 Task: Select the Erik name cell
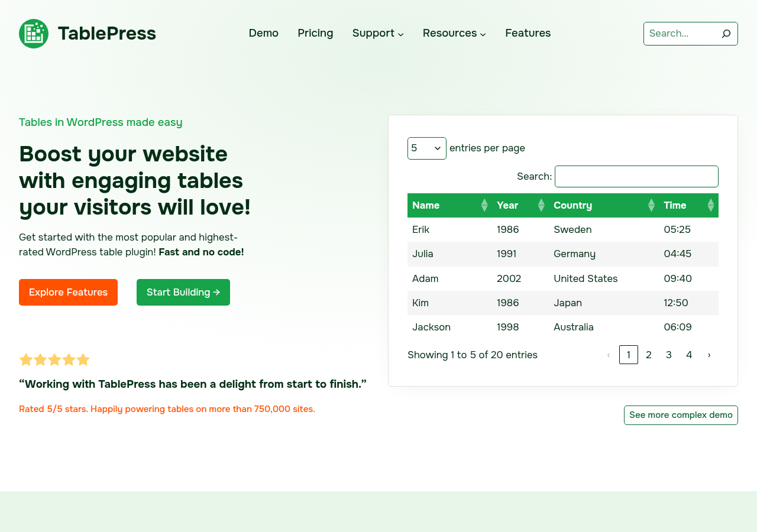(x=449, y=229)
